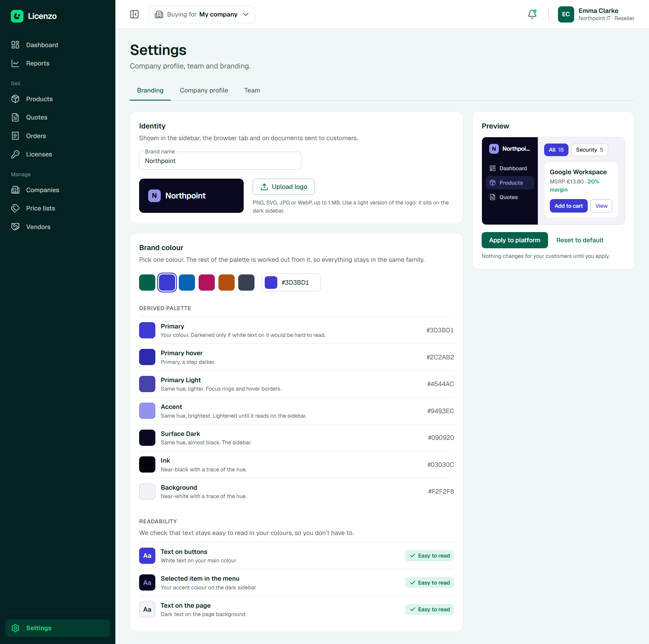This screenshot has width=649, height=644.
Task: Open notifications bell icon
Action: [x=532, y=14]
